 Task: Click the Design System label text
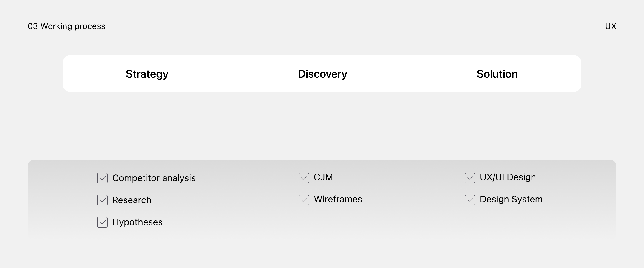pos(511,199)
